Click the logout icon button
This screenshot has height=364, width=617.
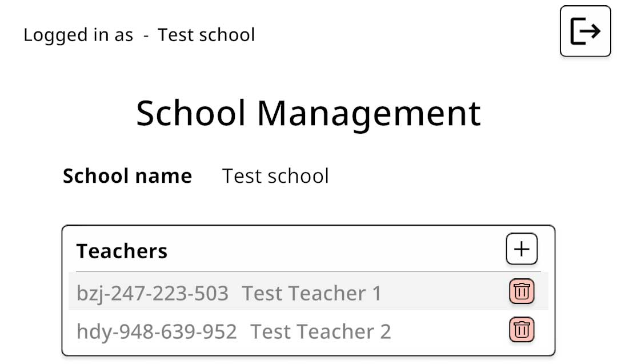point(585,31)
